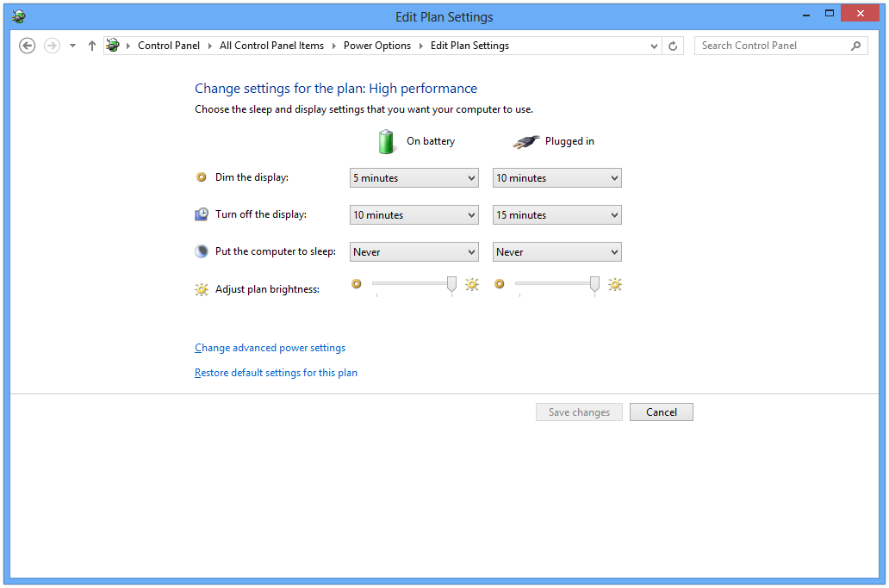Click the sleep moon icon
The image size is (889, 588).
point(202,251)
